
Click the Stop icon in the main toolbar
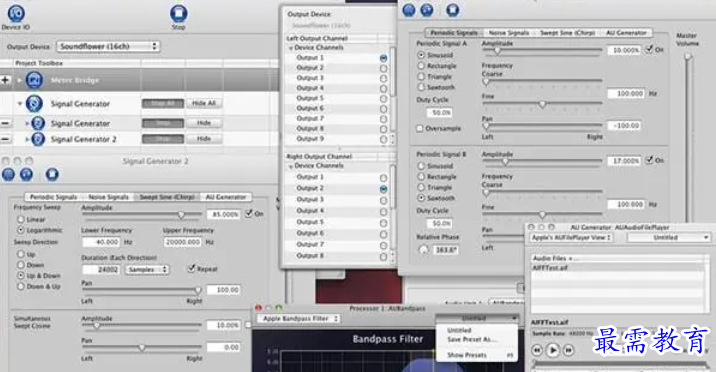click(179, 14)
